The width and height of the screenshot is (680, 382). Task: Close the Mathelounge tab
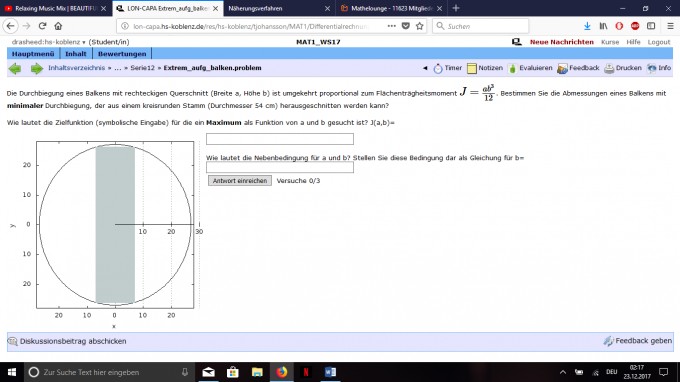pyautogui.click(x=439, y=8)
